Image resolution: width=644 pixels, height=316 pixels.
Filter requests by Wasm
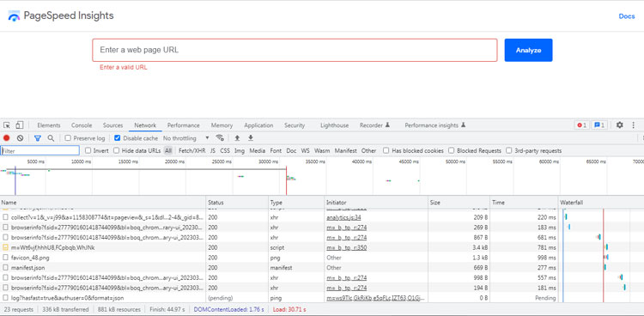[322, 151]
